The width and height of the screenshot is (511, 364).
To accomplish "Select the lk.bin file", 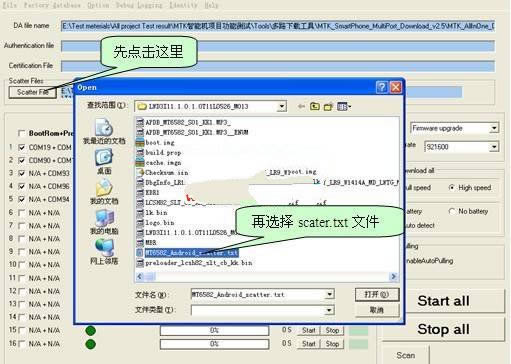I will [x=152, y=213].
